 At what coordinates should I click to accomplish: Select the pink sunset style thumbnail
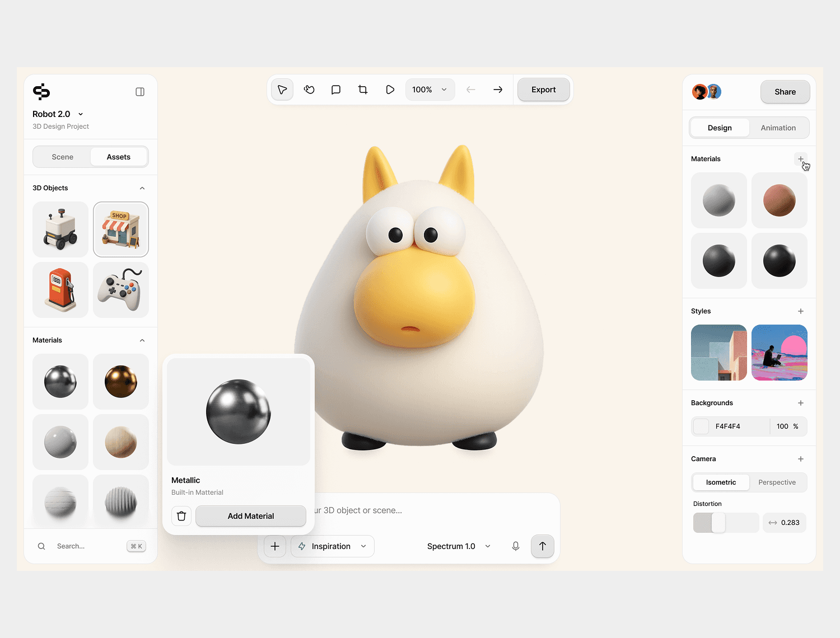coord(780,353)
